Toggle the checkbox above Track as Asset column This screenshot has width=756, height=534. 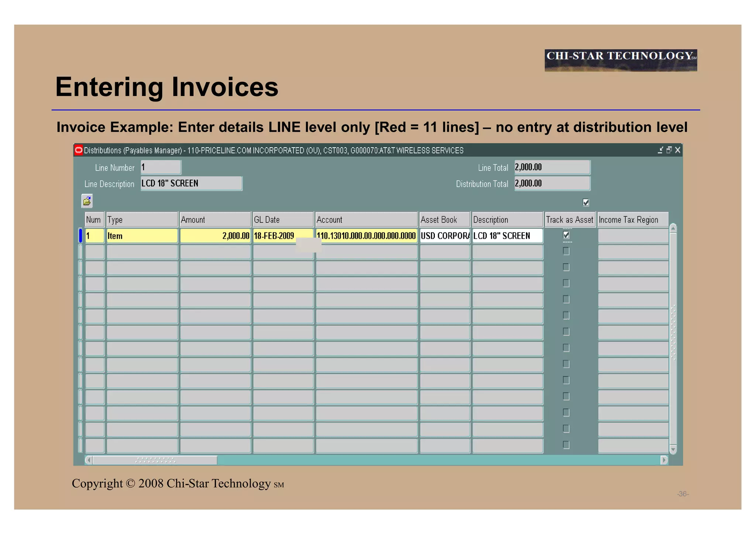point(586,202)
